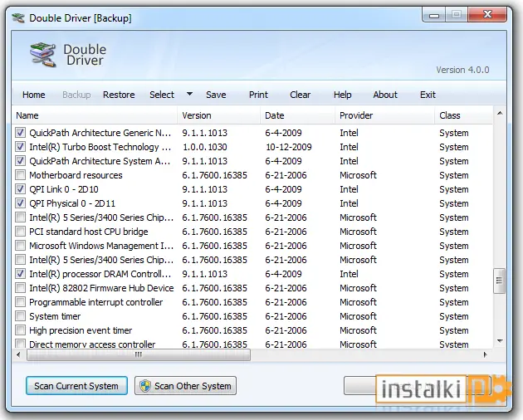Minimize the Double Driver window
Image resolution: width=523 pixels, height=420 pixels.
(x=434, y=15)
